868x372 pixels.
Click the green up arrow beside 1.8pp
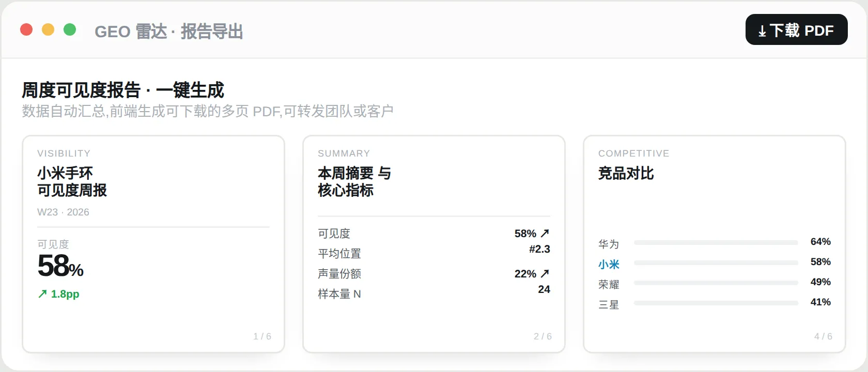[x=42, y=294]
